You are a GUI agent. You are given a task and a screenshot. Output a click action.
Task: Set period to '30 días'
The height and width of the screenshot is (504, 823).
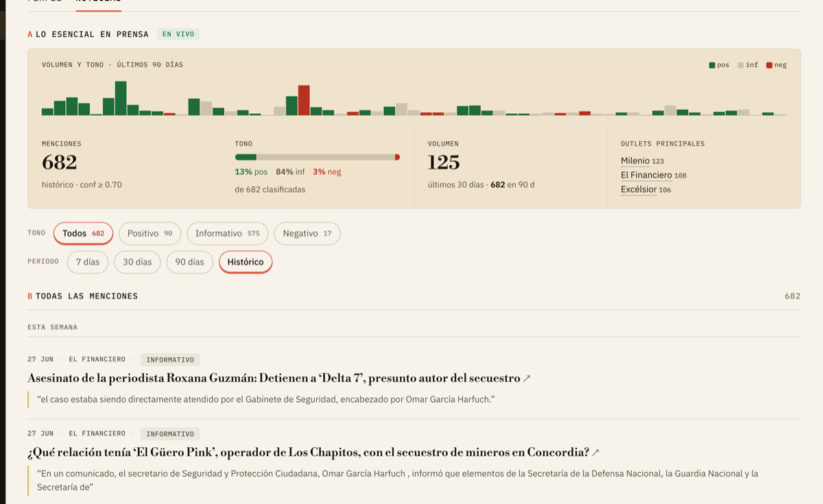(x=137, y=262)
